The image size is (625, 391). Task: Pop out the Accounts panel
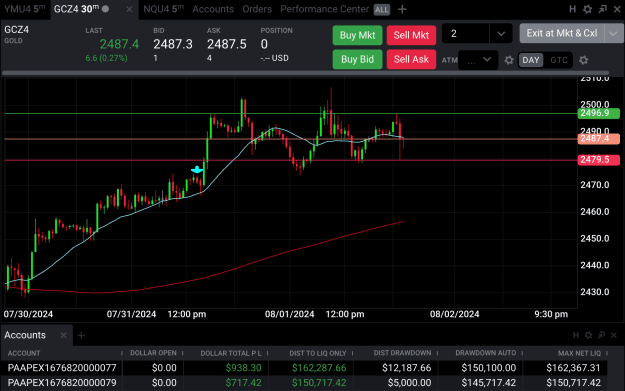point(601,335)
